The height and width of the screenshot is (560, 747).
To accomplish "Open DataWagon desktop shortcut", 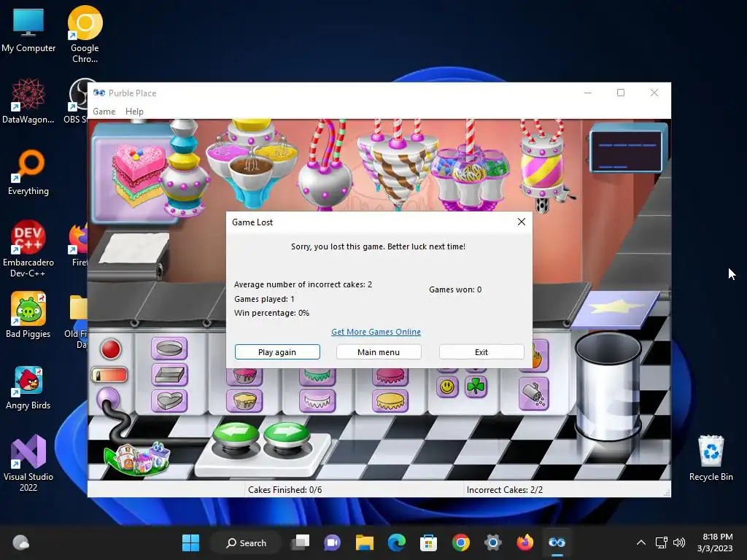I will click(x=28, y=101).
